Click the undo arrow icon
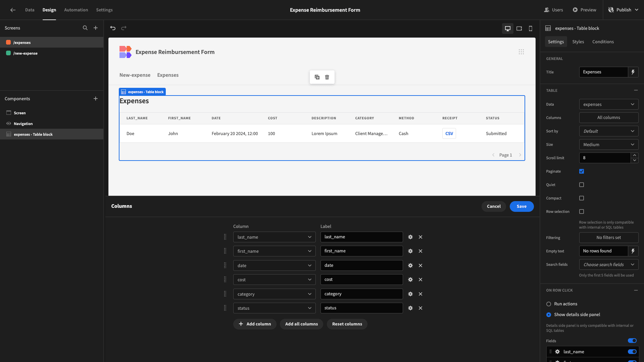The image size is (644, 362). (x=113, y=28)
